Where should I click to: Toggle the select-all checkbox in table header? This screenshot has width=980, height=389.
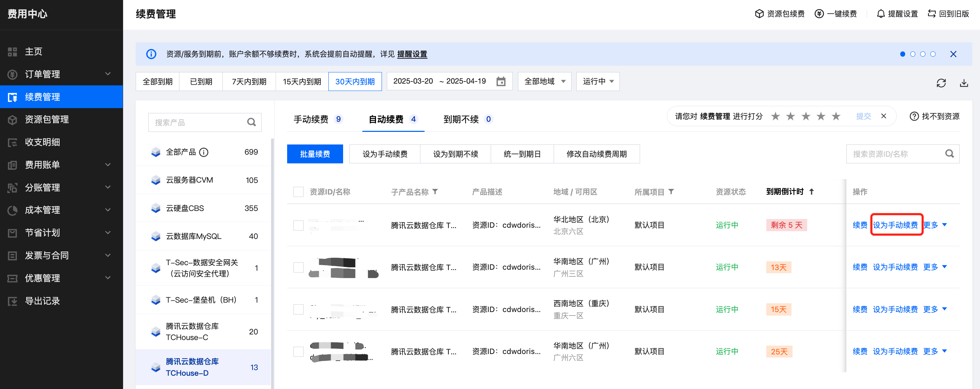point(298,191)
